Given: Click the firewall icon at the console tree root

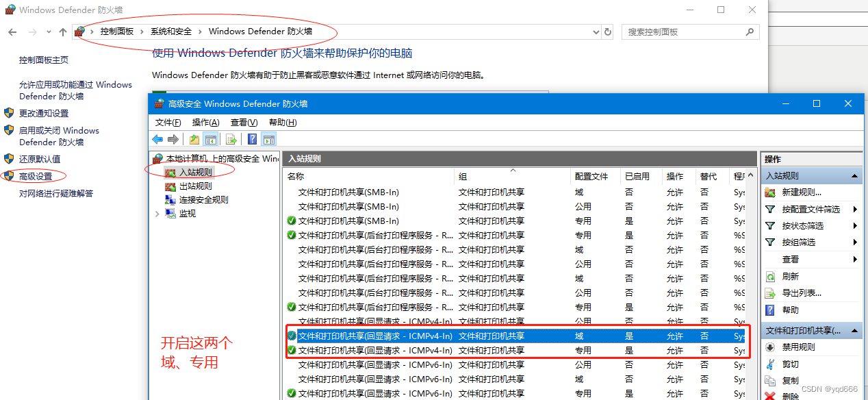Looking at the screenshot, I should coord(158,158).
